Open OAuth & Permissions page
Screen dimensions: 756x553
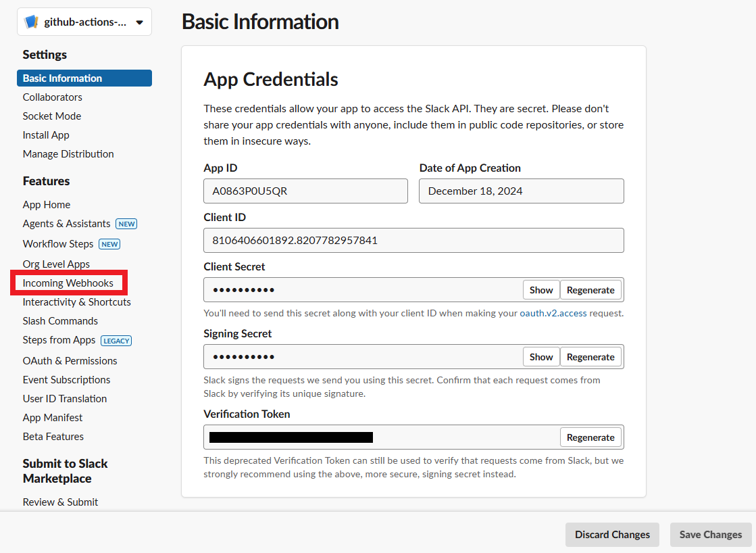pos(70,360)
